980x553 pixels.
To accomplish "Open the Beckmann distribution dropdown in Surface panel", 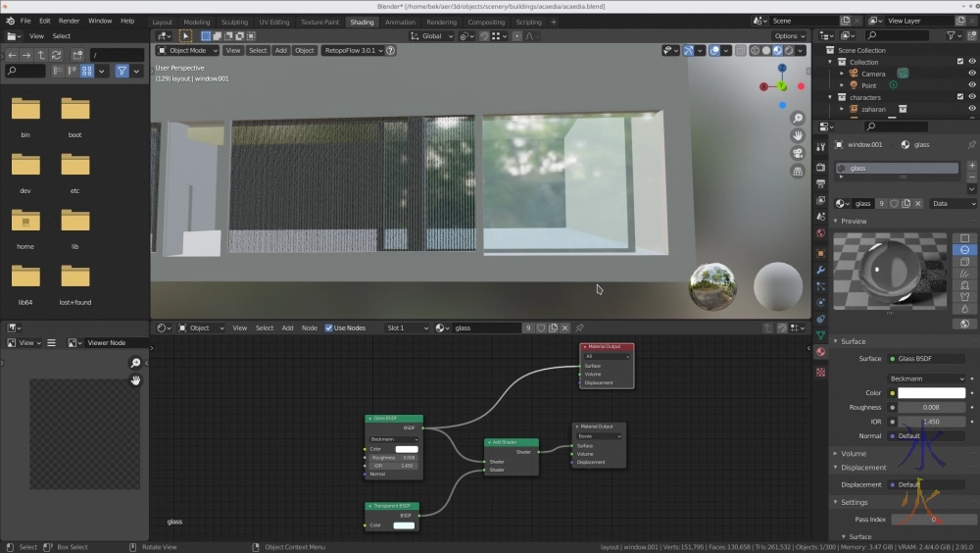I will [x=926, y=378].
